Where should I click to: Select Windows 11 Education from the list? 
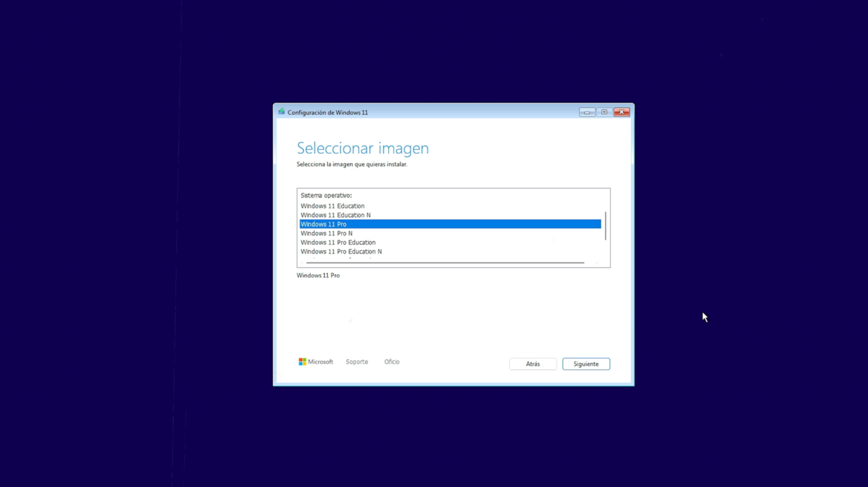332,206
